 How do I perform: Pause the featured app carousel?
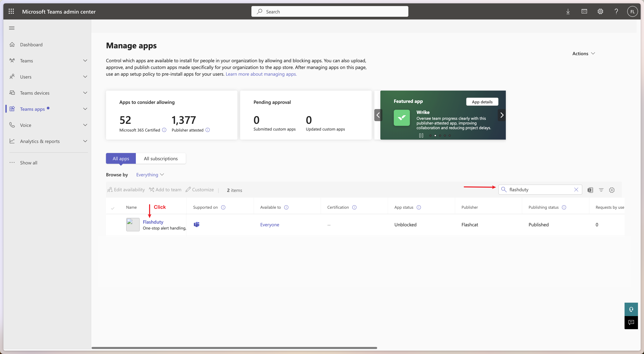pyautogui.click(x=421, y=135)
